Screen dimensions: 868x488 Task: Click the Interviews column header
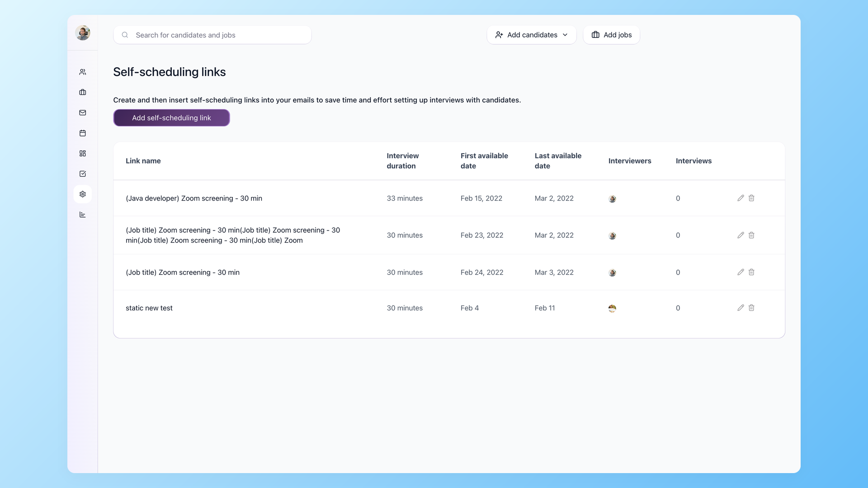point(693,161)
